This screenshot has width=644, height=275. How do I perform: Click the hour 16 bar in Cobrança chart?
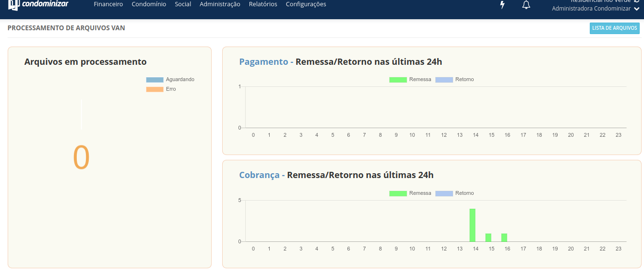tap(504, 238)
